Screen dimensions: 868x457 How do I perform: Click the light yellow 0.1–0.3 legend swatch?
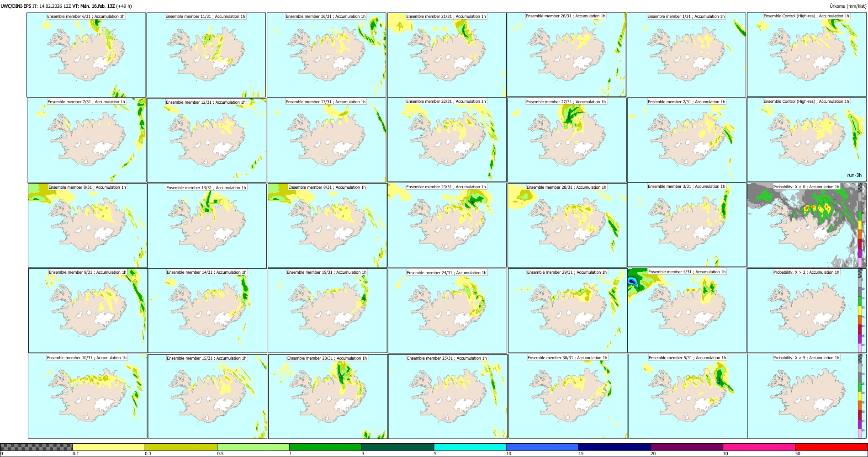click(109, 447)
